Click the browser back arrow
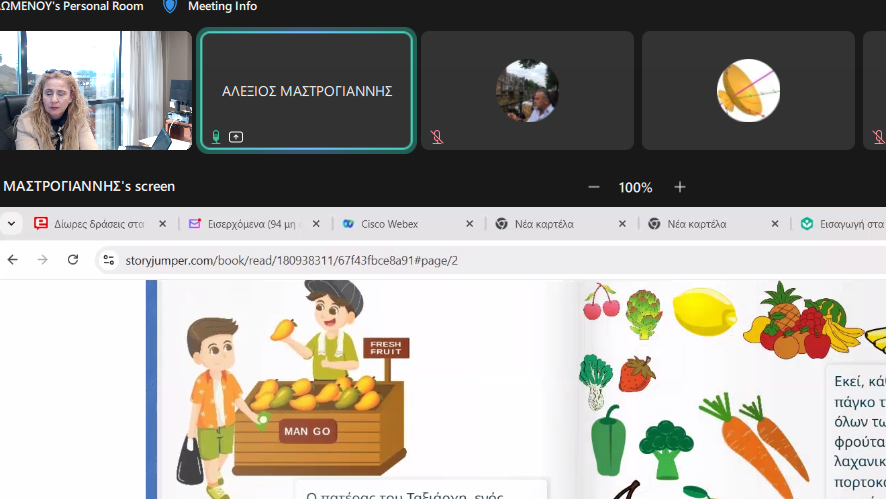Viewport: 886px width, 499px height. (13, 260)
